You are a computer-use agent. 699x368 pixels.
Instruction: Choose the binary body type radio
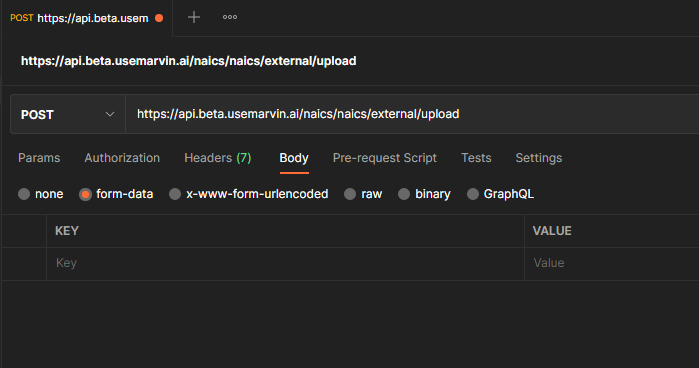click(x=404, y=194)
